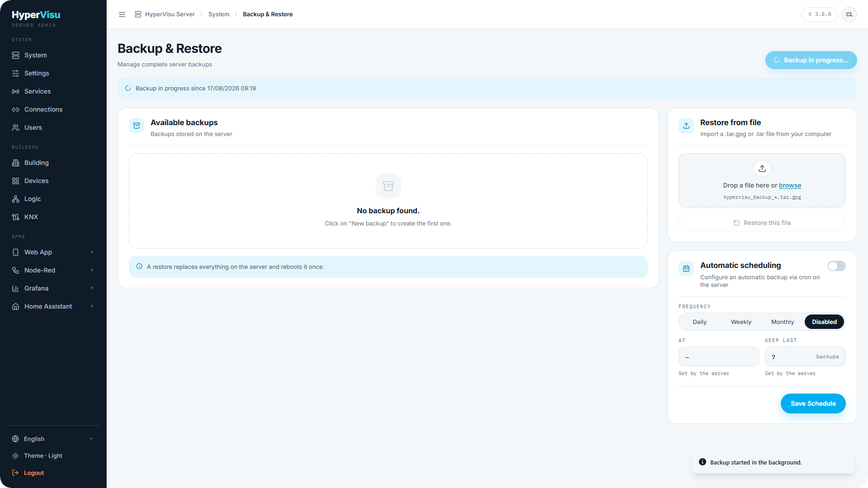The height and width of the screenshot is (488, 868).
Task: Open the Settings menu item
Action: pyautogui.click(x=53, y=73)
